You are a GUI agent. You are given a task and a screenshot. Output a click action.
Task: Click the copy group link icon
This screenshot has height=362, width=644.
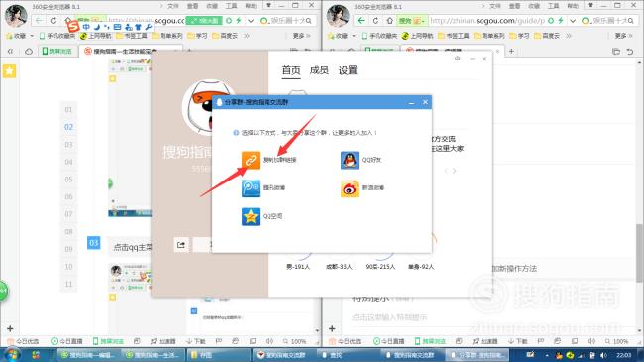click(251, 160)
